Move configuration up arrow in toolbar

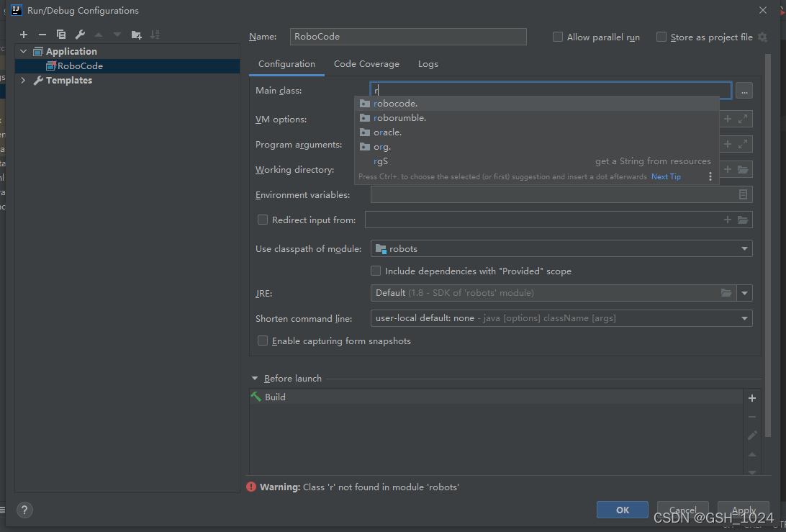[x=99, y=35]
